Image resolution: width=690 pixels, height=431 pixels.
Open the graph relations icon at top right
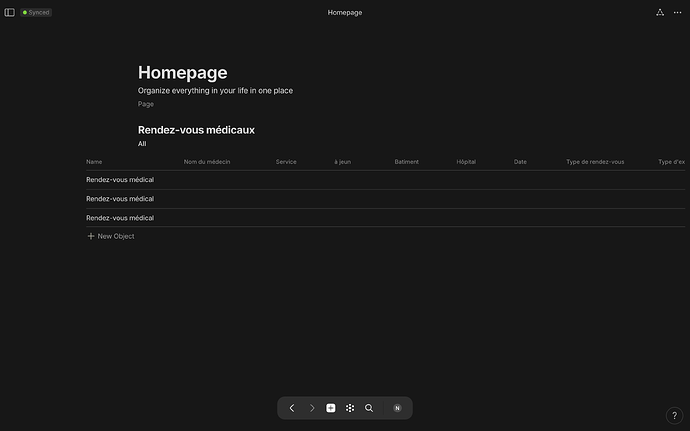(660, 12)
